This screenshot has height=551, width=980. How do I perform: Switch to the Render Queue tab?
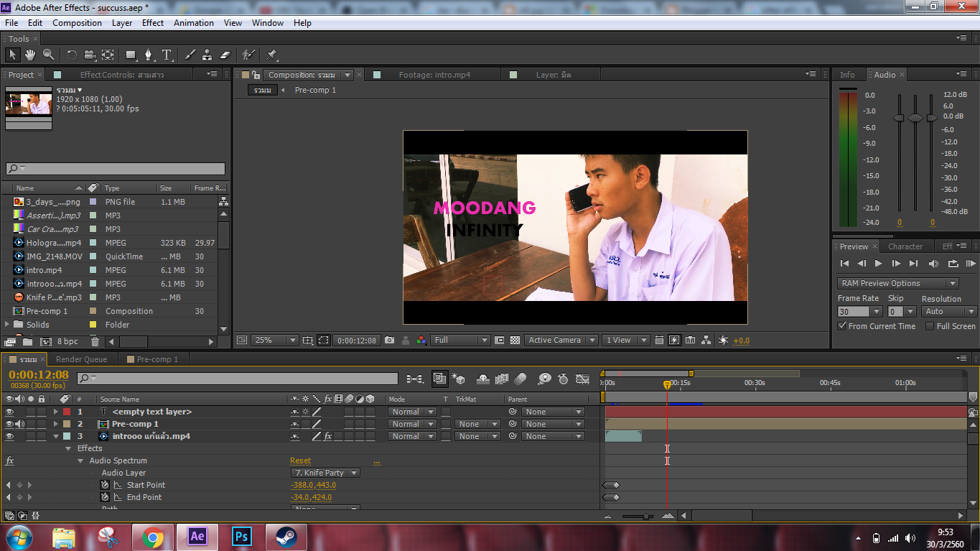pos(81,359)
